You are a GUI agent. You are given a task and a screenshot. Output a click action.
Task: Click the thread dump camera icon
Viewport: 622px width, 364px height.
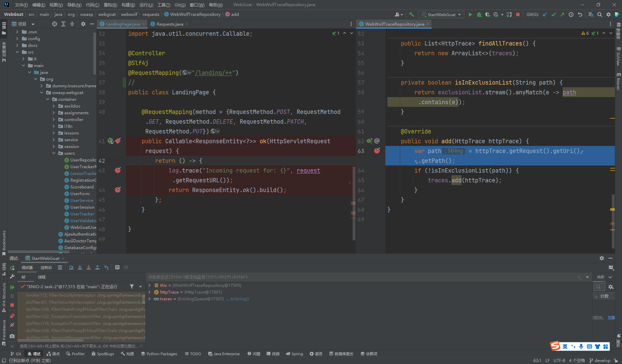tap(12, 336)
